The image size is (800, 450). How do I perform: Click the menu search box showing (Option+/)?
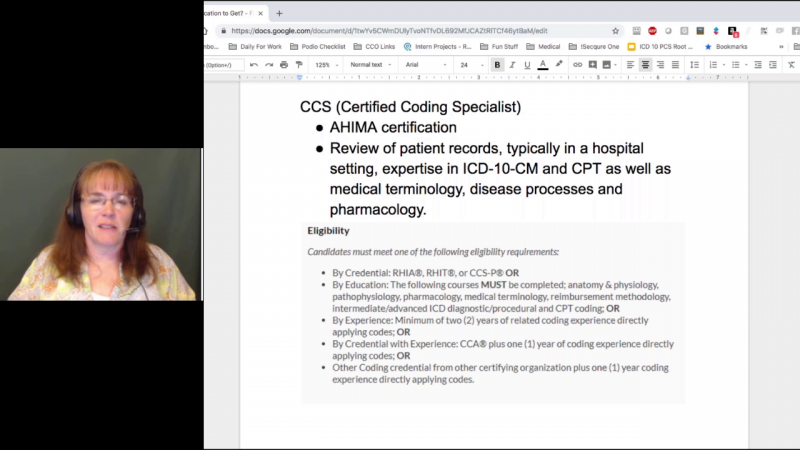[223, 65]
